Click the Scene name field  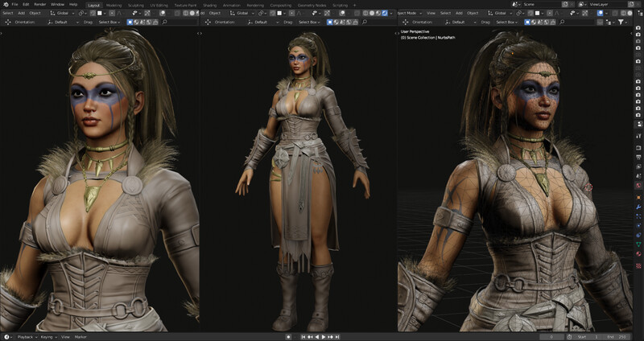[x=541, y=4]
